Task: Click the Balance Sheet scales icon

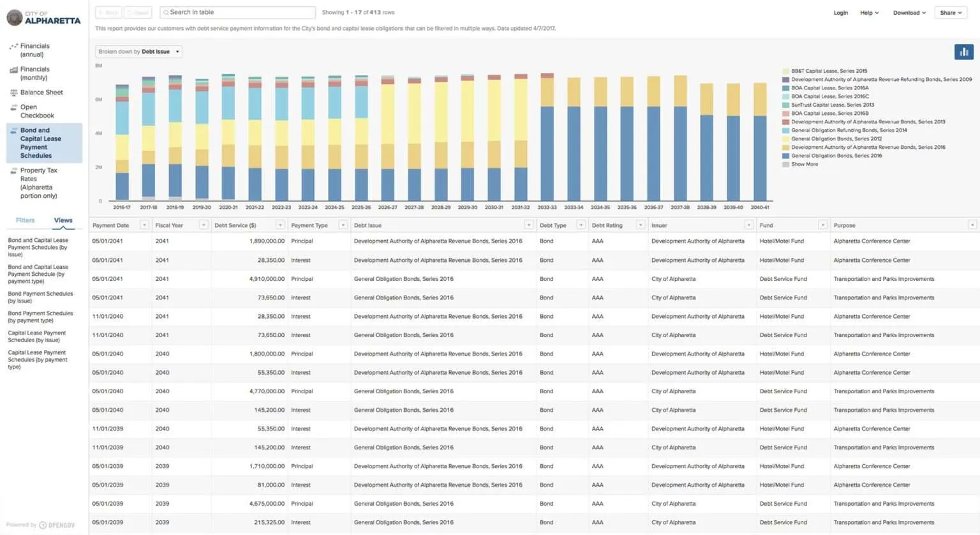Action: [13, 93]
